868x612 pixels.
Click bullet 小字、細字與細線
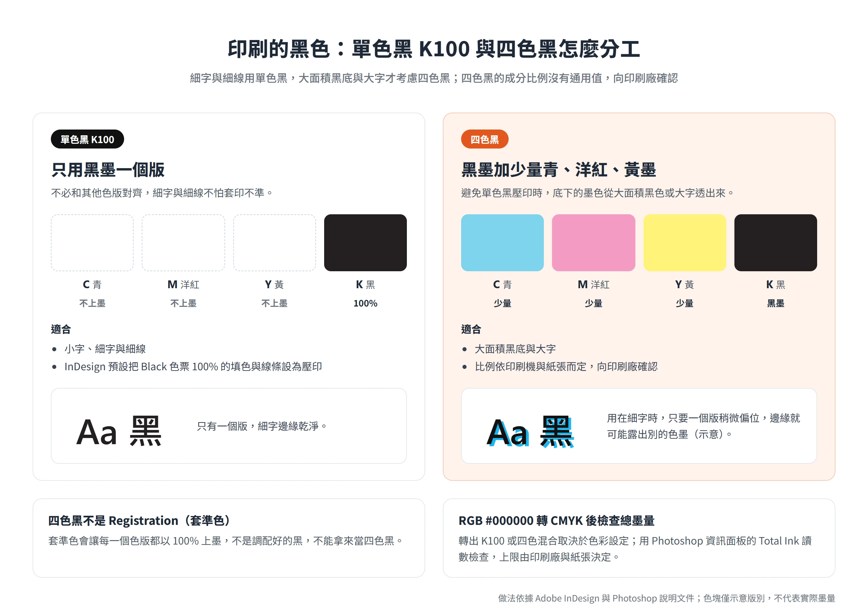(105, 349)
